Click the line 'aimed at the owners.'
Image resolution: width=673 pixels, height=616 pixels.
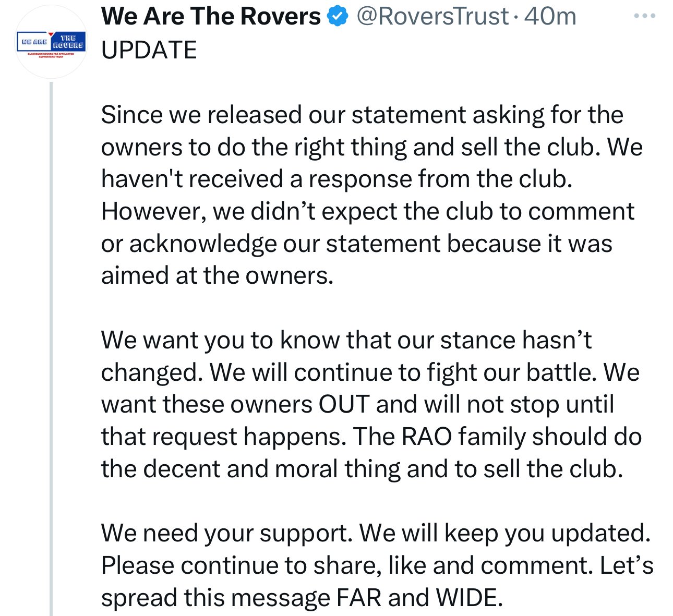point(217,275)
